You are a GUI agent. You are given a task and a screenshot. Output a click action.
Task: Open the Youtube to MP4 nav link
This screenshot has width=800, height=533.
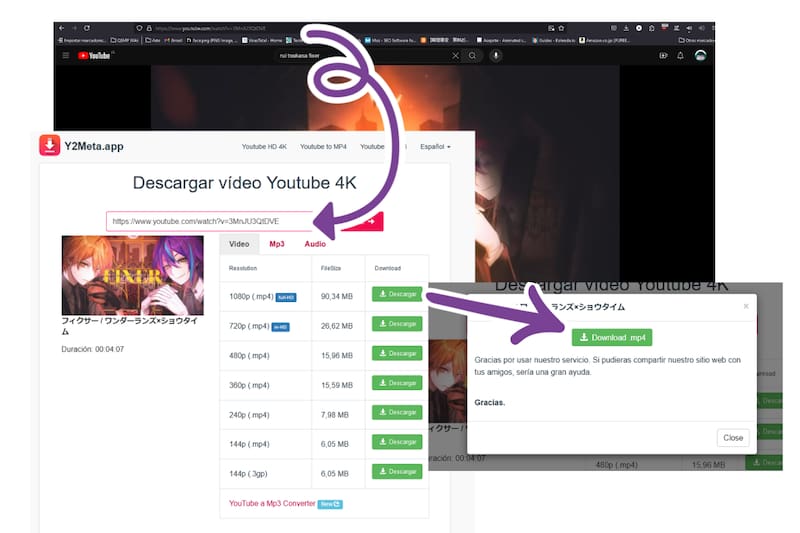click(323, 146)
